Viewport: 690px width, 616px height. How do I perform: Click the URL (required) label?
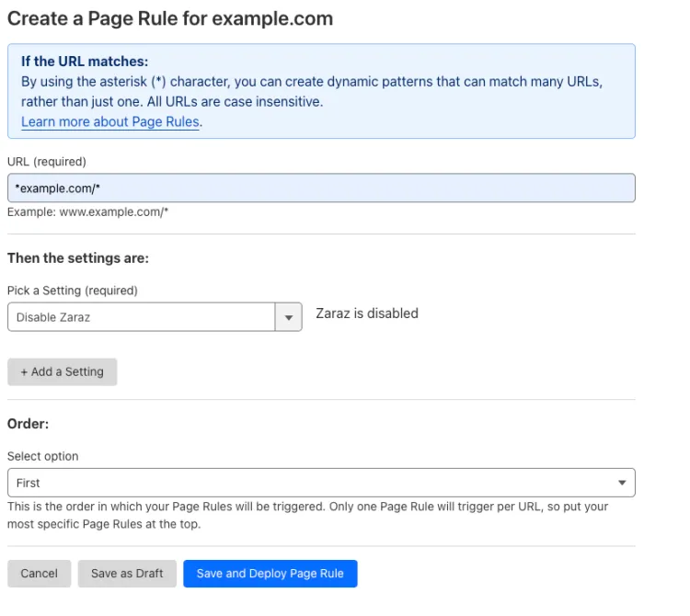pyautogui.click(x=47, y=162)
